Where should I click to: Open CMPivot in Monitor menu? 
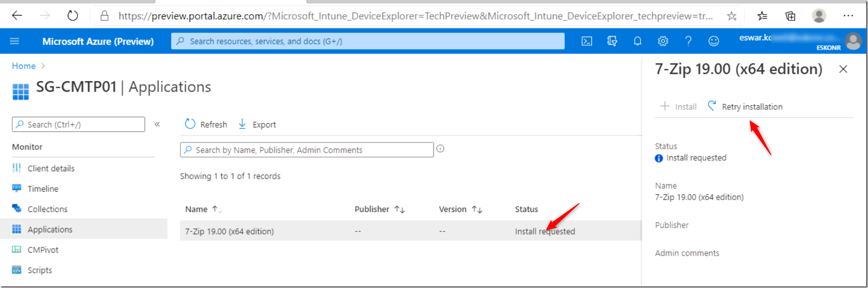tap(43, 250)
